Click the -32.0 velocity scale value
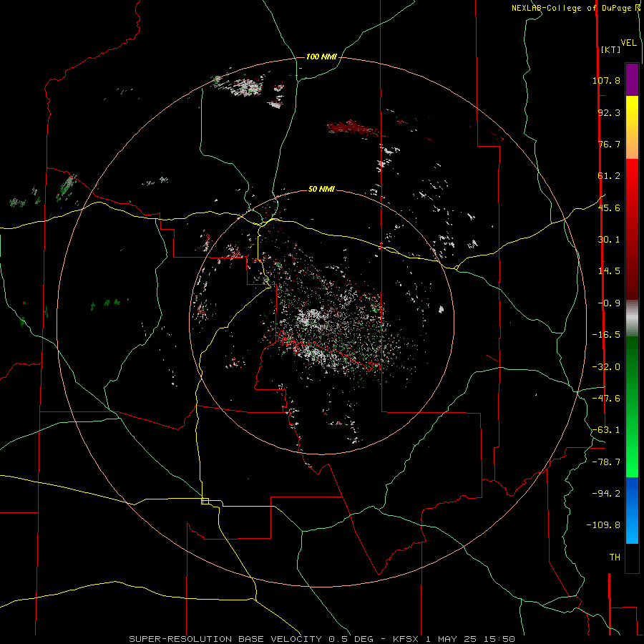Screen dimensions: 644x644 (x=606, y=367)
